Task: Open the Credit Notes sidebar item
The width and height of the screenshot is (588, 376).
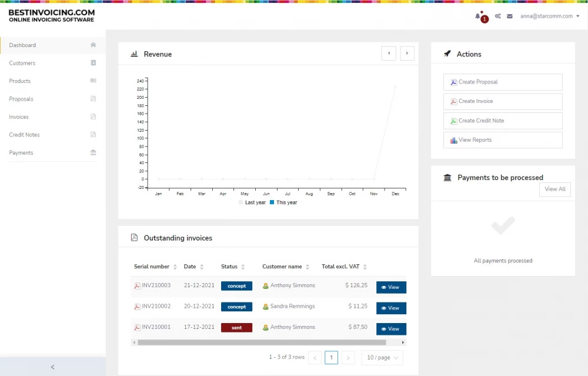Action: 25,135
